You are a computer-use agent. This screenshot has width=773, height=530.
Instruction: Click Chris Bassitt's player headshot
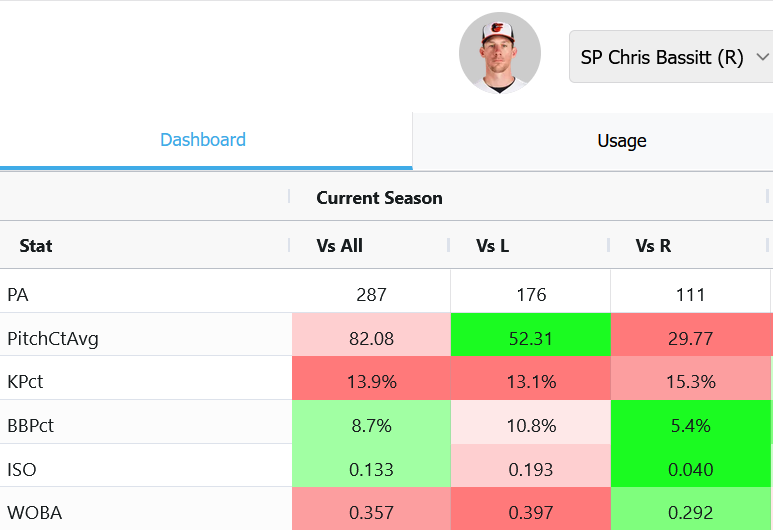pos(499,53)
